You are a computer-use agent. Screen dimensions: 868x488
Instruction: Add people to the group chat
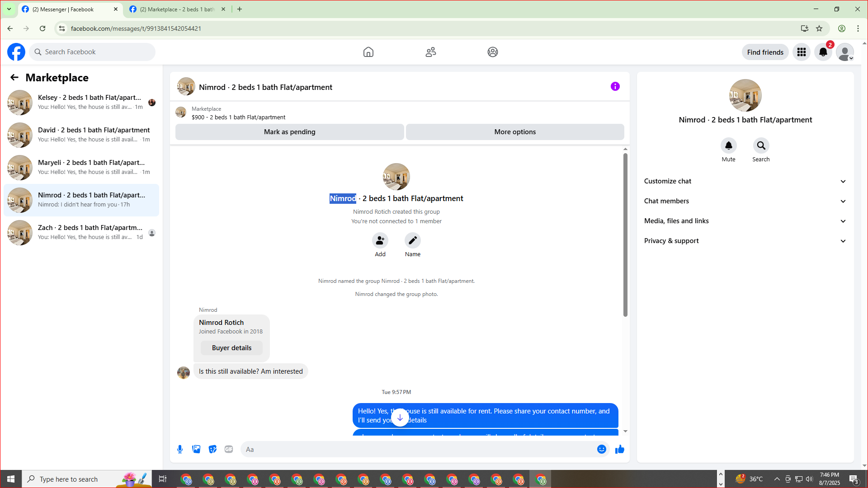tap(380, 240)
